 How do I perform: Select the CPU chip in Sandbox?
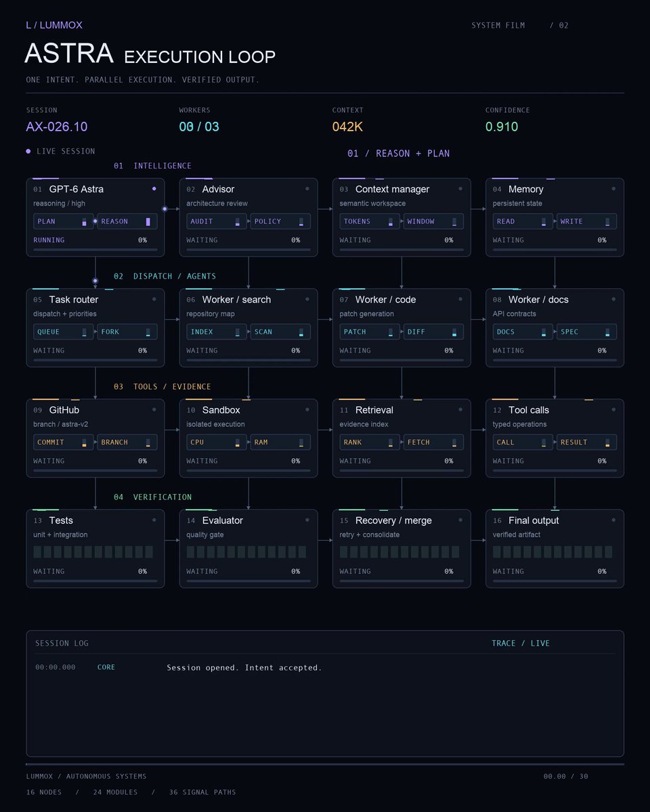(x=217, y=442)
